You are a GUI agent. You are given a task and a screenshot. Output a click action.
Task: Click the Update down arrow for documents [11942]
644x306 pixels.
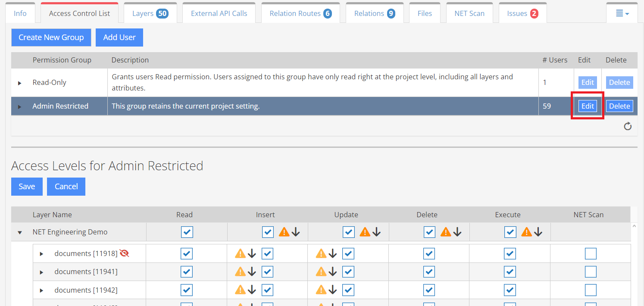pos(333,290)
